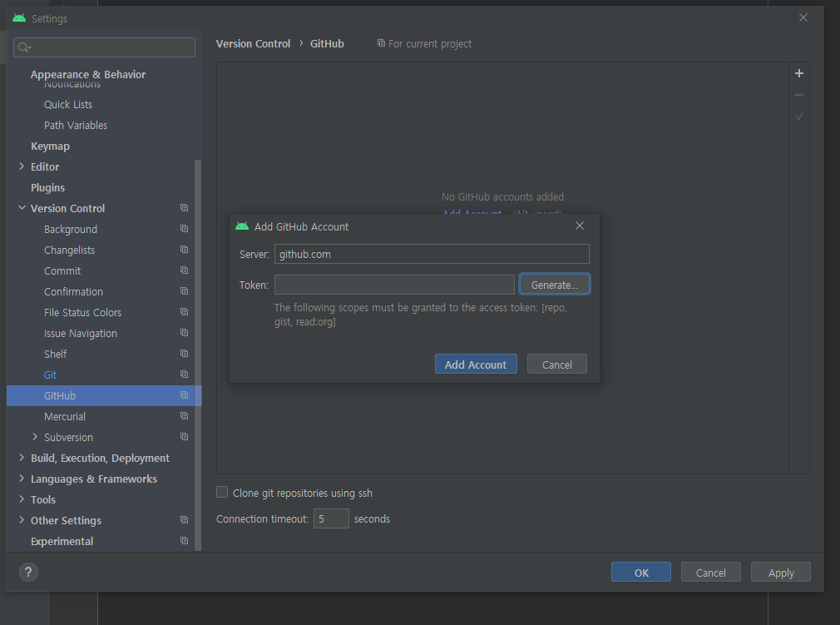Click 'No GitHub accounts added' text

502,196
